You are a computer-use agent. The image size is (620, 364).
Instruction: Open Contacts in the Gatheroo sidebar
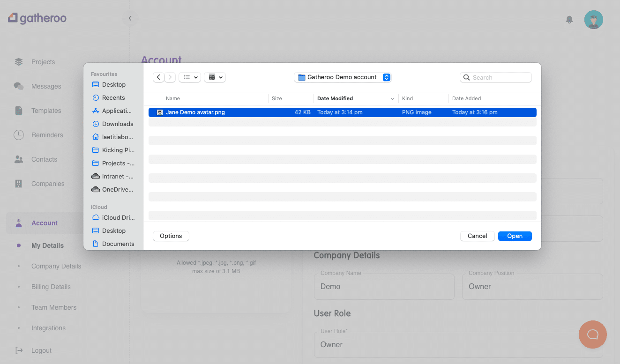(44, 159)
